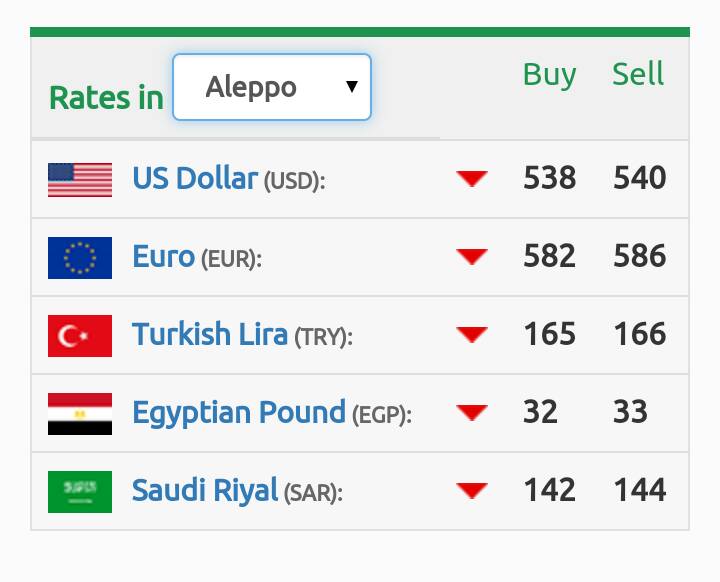Click the US Dollar sell rate 540

click(x=640, y=177)
